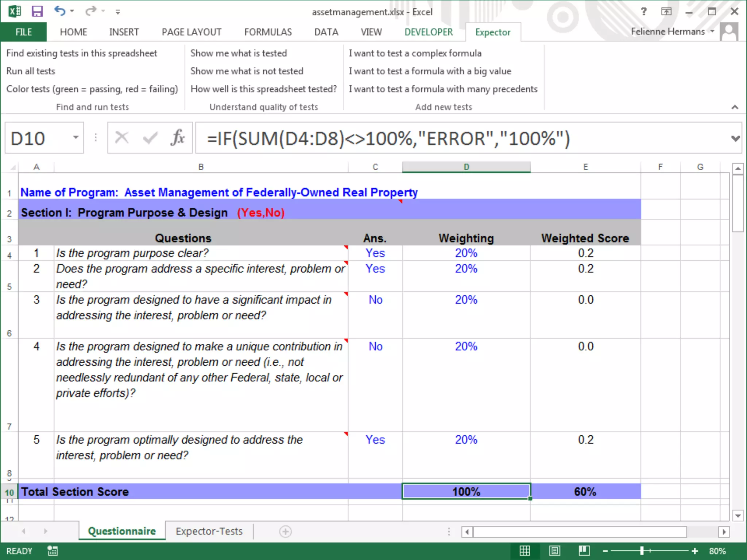Click the select-all corner of the grid

[x=12, y=167]
